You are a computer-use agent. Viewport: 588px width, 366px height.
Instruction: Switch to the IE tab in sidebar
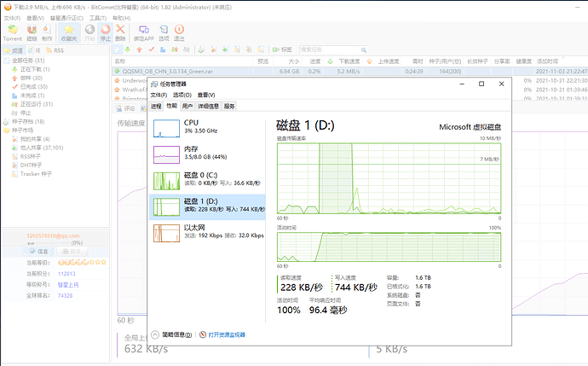pos(34,50)
